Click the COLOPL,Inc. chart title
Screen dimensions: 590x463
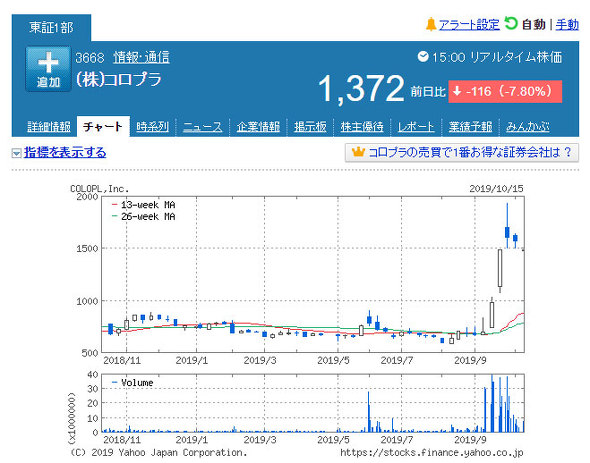tap(100, 189)
